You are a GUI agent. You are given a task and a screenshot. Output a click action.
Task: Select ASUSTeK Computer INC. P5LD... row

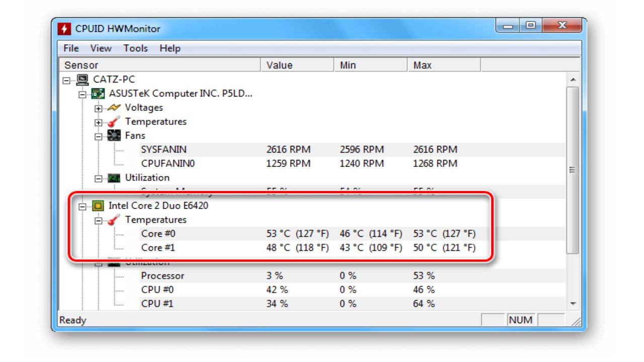click(x=181, y=94)
